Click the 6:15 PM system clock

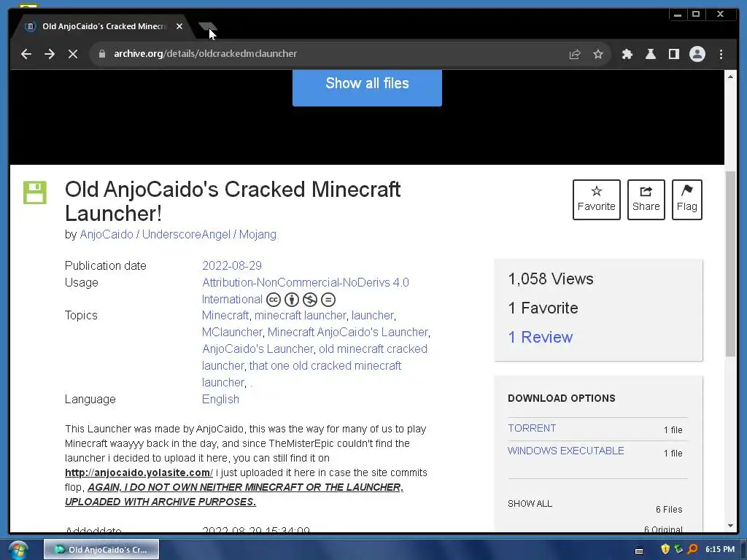[x=720, y=549]
